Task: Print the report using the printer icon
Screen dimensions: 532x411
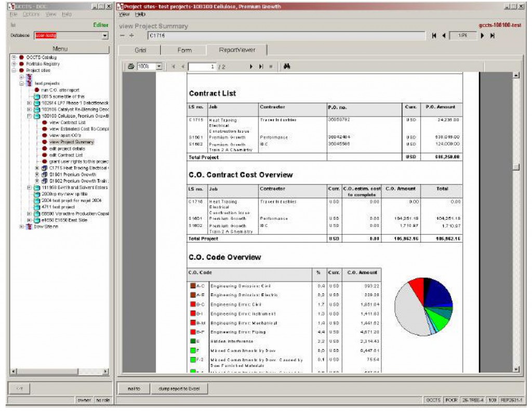Action: coord(131,66)
